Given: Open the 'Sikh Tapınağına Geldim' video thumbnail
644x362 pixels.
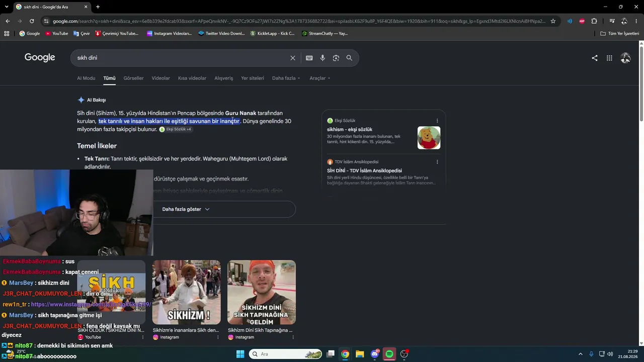Looking at the screenshot, I should tap(262, 292).
